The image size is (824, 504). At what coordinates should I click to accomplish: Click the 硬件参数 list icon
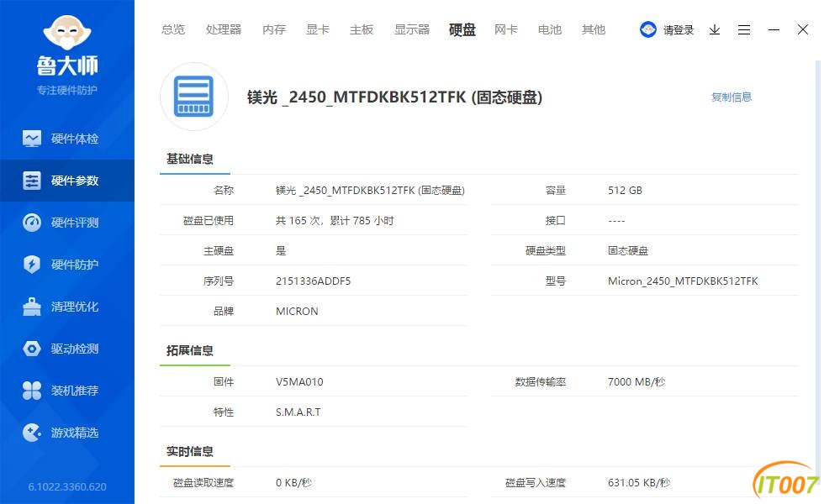[32, 181]
